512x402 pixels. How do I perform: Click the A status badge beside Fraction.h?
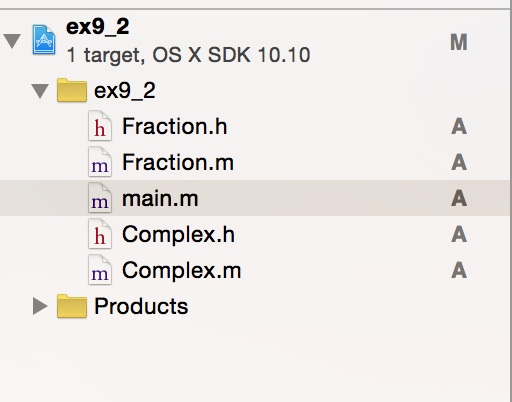(459, 126)
